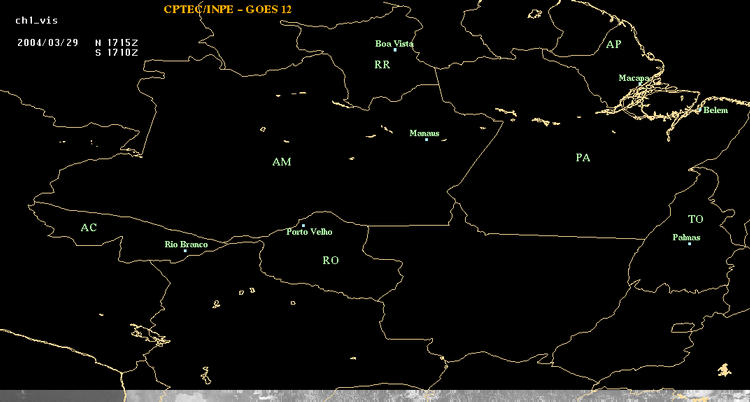This screenshot has height=402, width=750.
Task: Select the RR state label
Action: [382, 65]
